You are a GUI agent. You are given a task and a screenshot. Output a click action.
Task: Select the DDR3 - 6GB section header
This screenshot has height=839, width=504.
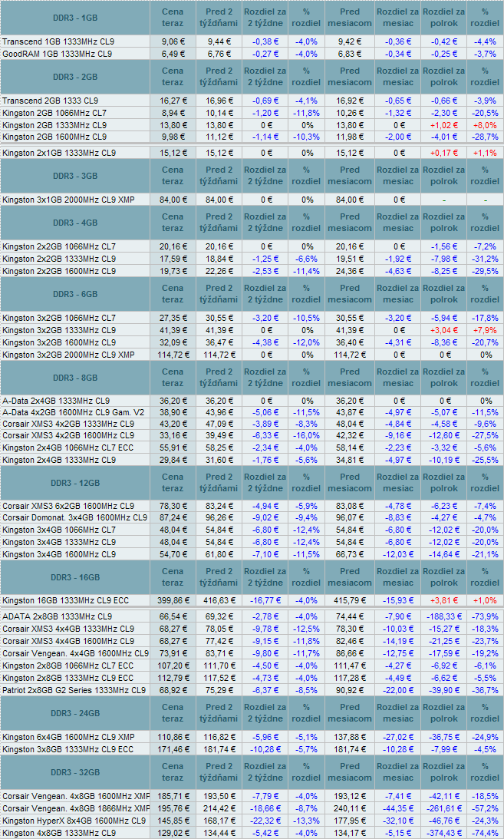pos(75,294)
